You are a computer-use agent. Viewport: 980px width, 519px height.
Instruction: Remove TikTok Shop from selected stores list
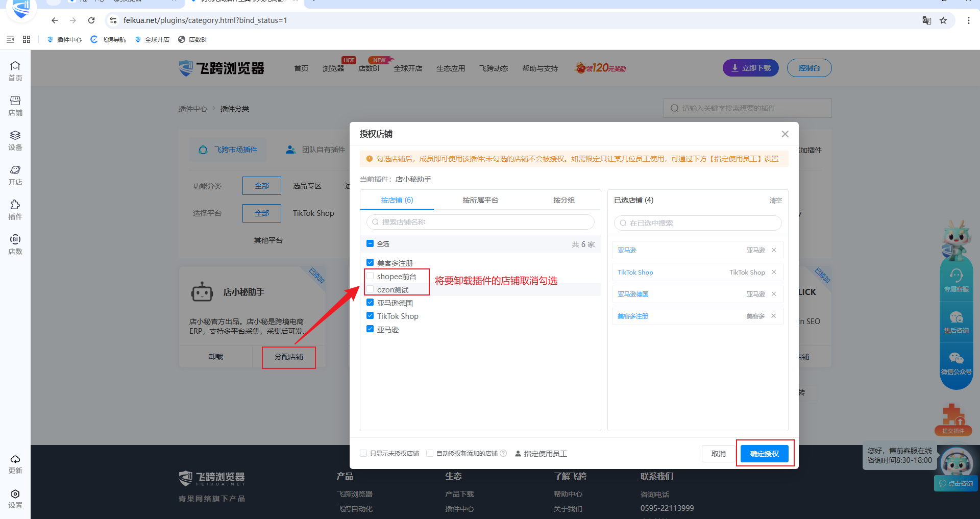pyautogui.click(x=774, y=272)
